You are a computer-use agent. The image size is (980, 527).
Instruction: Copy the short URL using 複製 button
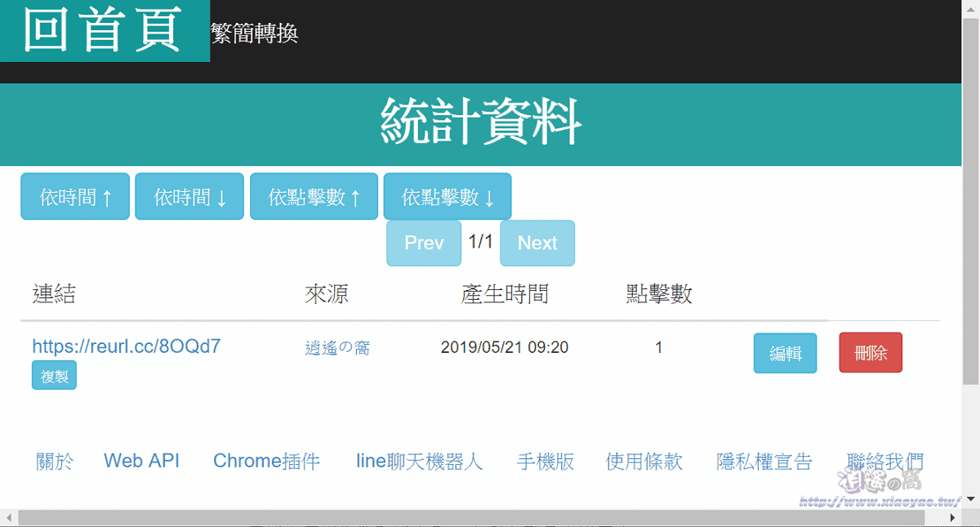coord(54,375)
